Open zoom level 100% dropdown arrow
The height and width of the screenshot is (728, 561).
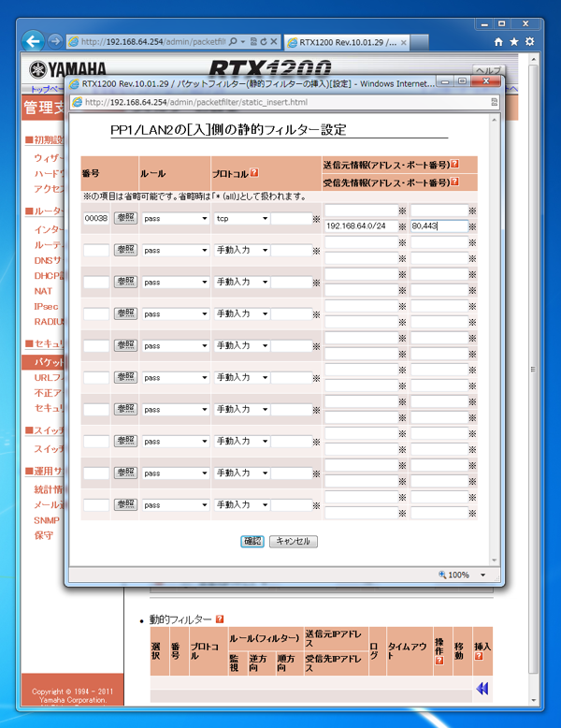click(483, 575)
